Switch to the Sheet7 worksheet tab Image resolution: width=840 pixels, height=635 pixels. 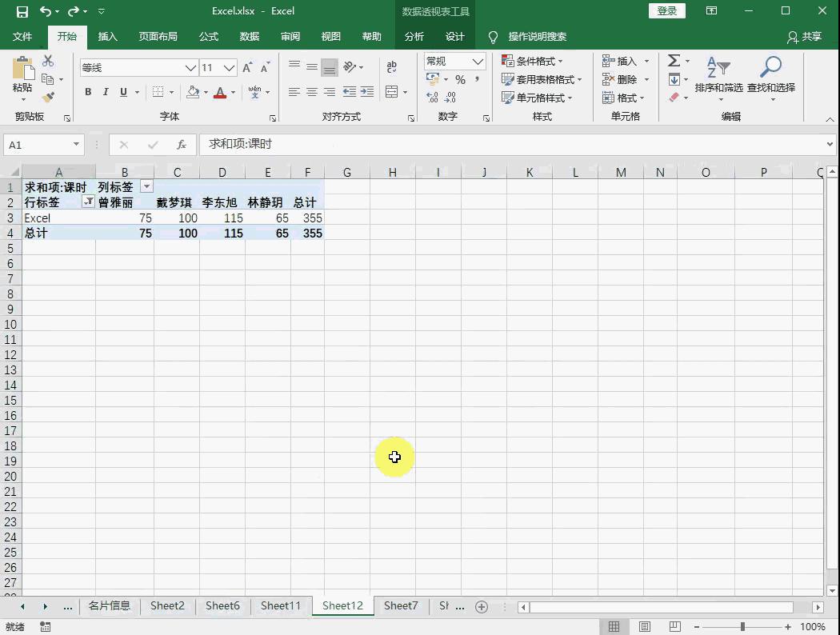[400, 605]
